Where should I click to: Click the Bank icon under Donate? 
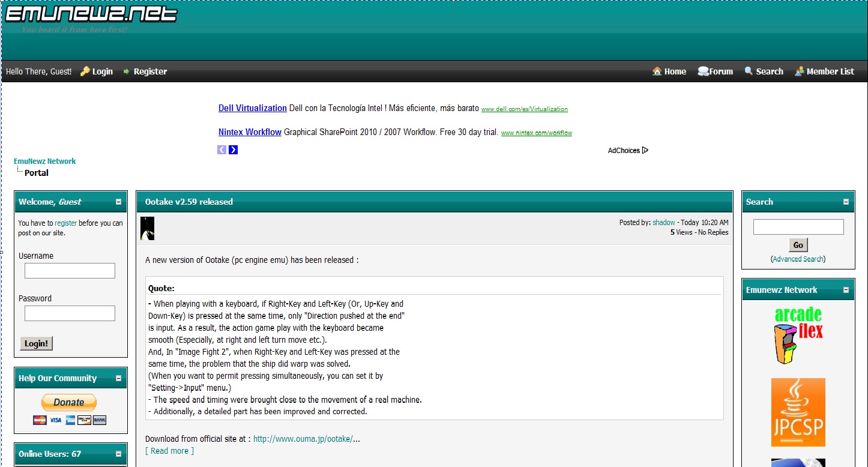tap(100, 420)
